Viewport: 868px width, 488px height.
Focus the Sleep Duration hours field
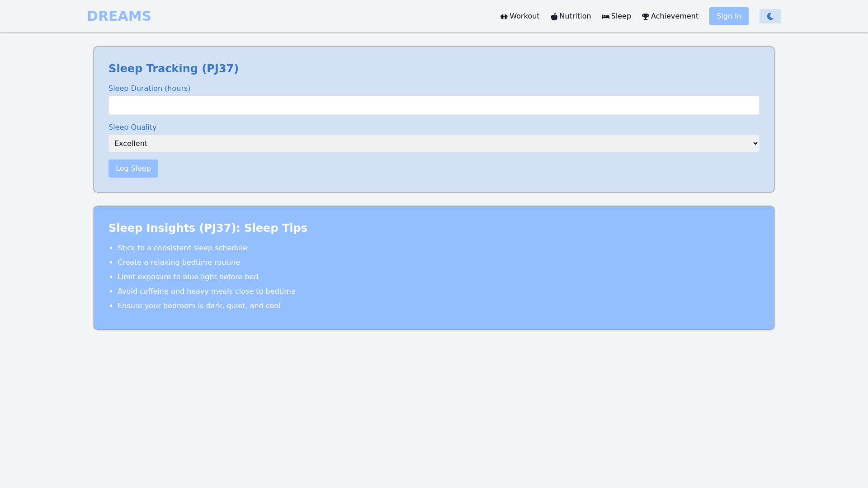point(434,105)
